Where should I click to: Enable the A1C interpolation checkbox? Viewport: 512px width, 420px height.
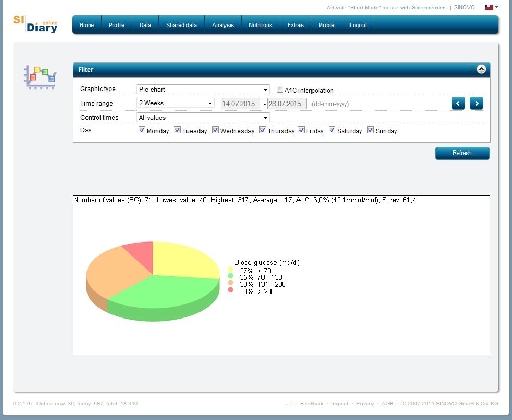coord(280,90)
